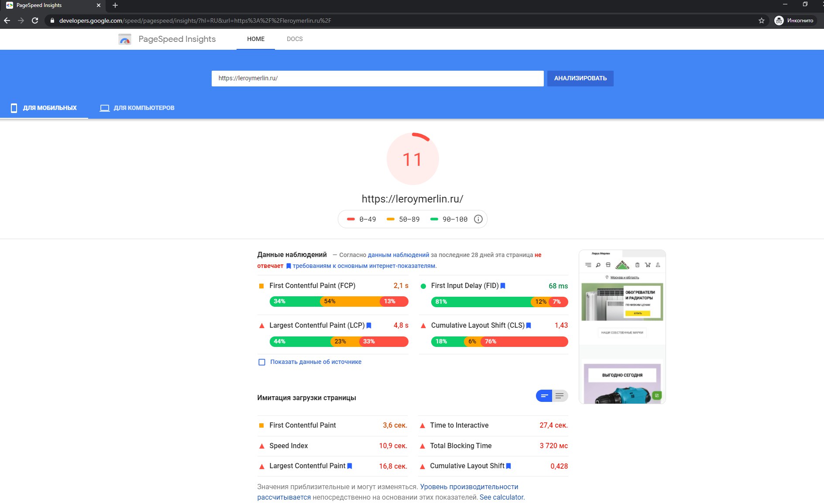
Task: Open a new tab with the plus icon
Action: click(115, 5)
